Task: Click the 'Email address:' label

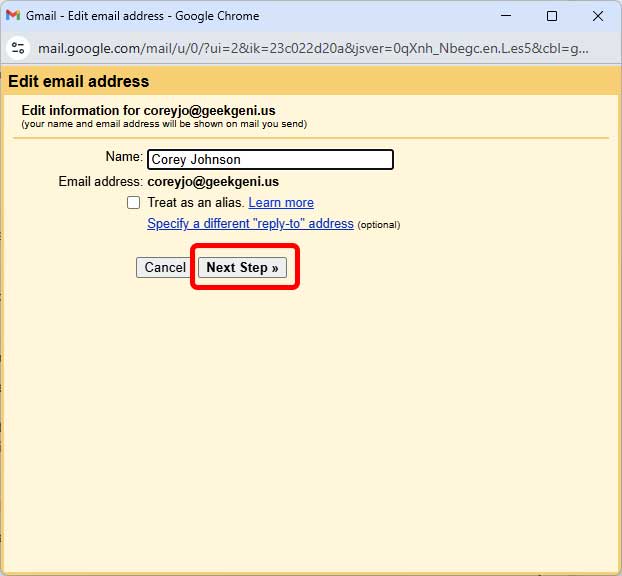Action: [100, 182]
